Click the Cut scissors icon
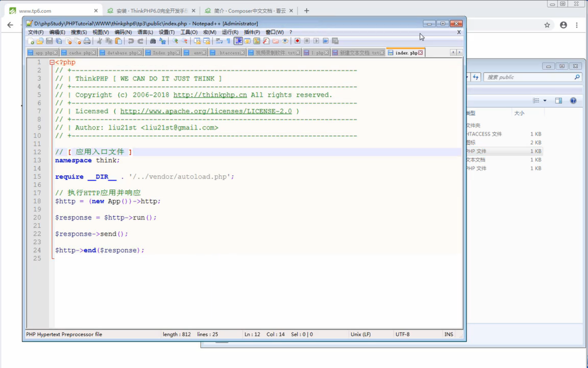This screenshot has height=368, width=588. pyautogui.click(x=99, y=41)
